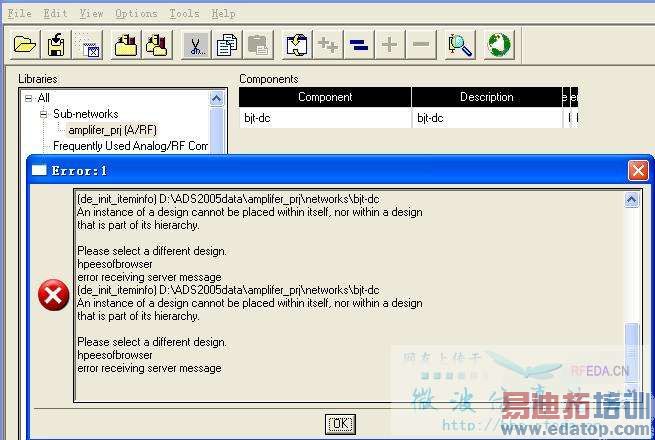
Task: Click the close window toolbar icon
Action: 88,44
